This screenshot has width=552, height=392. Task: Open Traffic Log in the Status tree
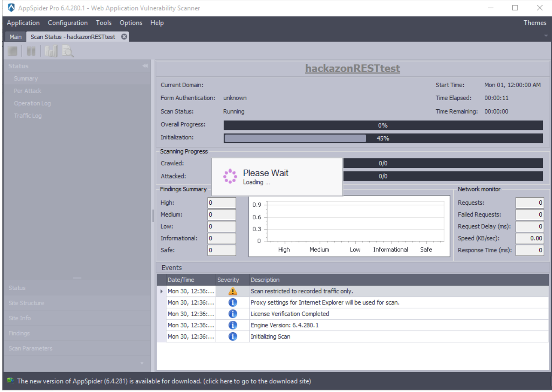[28, 116]
